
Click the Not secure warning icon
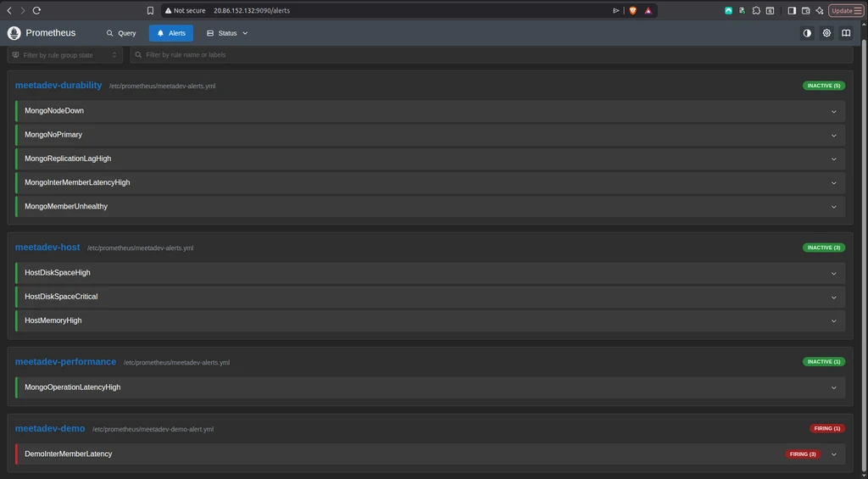coord(169,10)
